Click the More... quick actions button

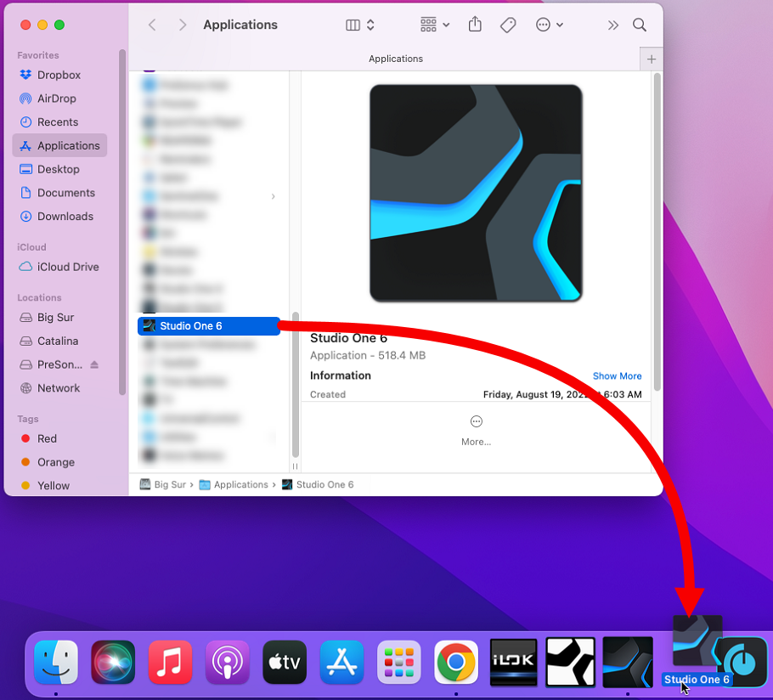(x=476, y=431)
